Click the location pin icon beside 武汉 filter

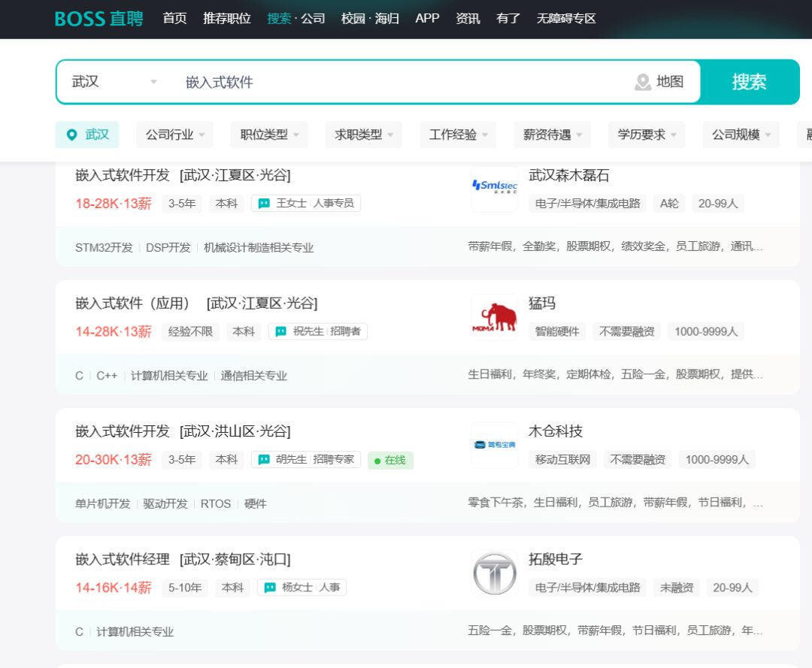click(72, 135)
